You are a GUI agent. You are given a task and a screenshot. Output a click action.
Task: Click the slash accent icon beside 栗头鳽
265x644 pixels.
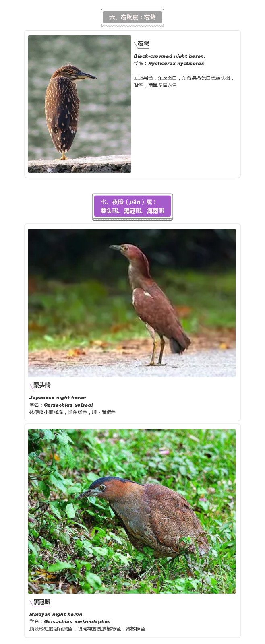(x=31, y=386)
